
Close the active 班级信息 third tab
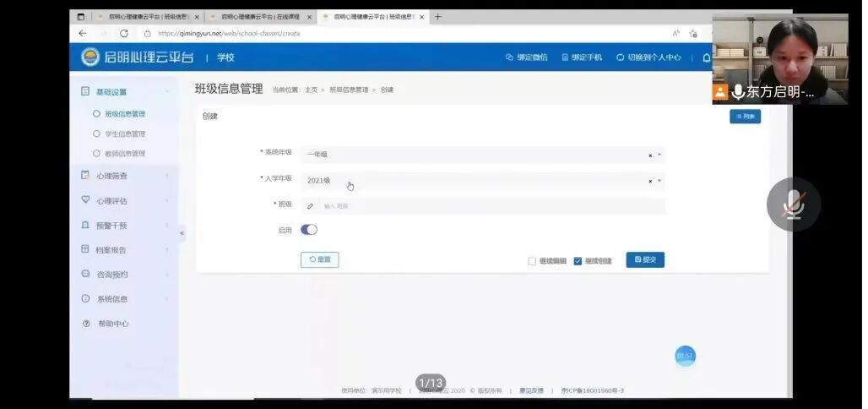point(422,17)
